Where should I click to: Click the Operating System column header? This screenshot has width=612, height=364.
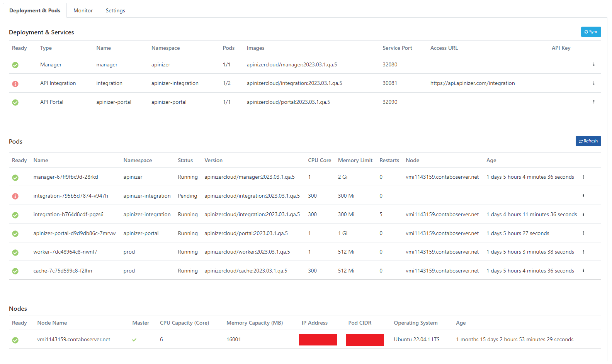coord(416,323)
